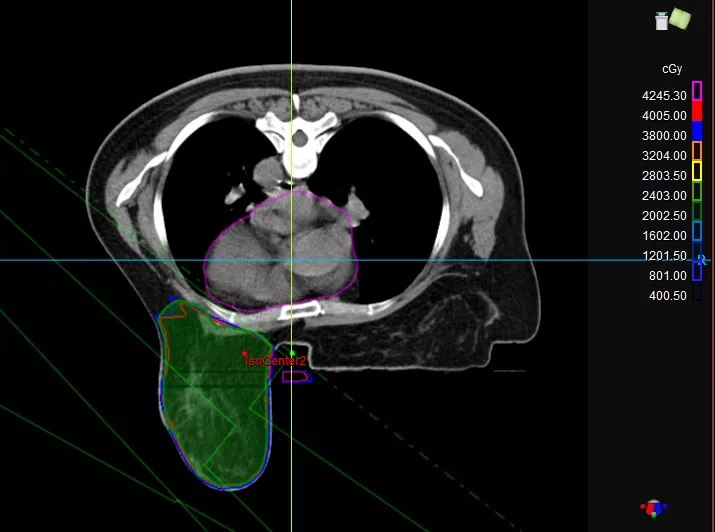The image size is (715, 532).
Task: Click the patient orientation figure icon
Action: pyautogui.click(x=656, y=508)
